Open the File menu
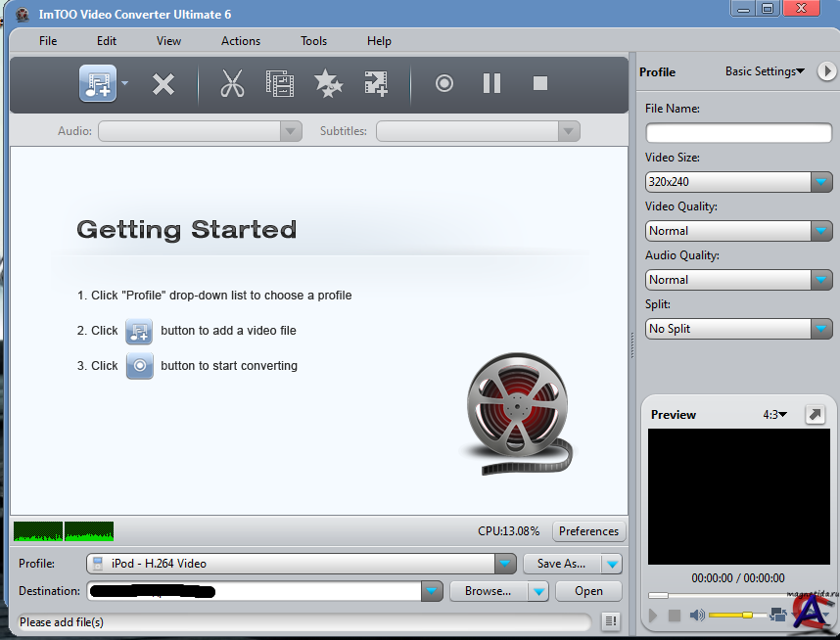This screenshot has width=840, height=640. pyautogui.click(x=48, y=41)
